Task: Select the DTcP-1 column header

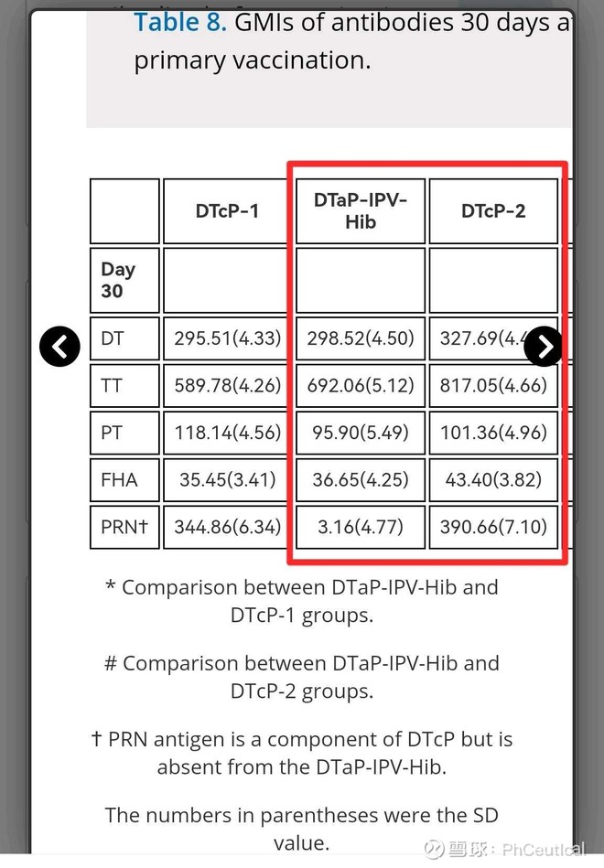Action: point(227,211)
